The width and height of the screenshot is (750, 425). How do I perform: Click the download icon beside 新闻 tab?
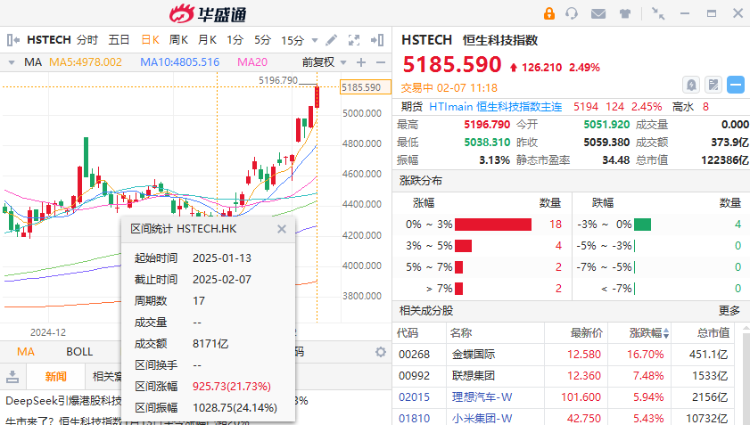13,376
